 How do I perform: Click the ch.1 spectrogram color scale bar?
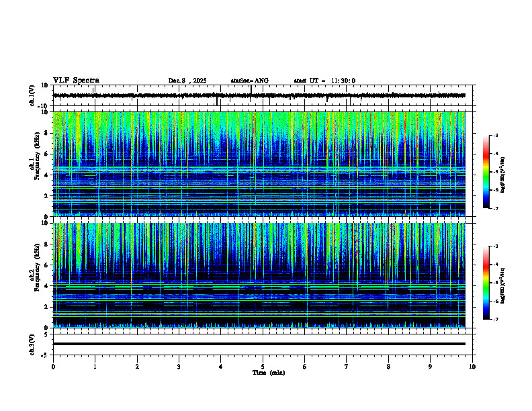pyautogui.click(x=486, y=172)
